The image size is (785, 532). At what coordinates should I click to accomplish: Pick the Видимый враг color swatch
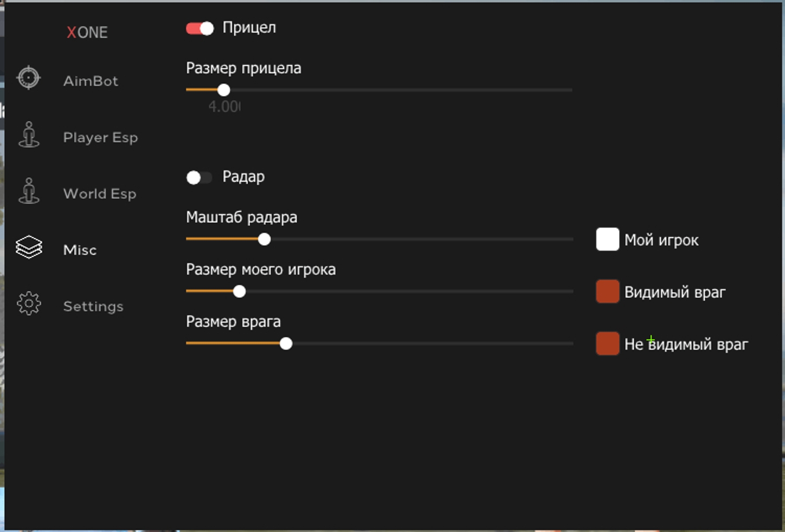point(607,291)
